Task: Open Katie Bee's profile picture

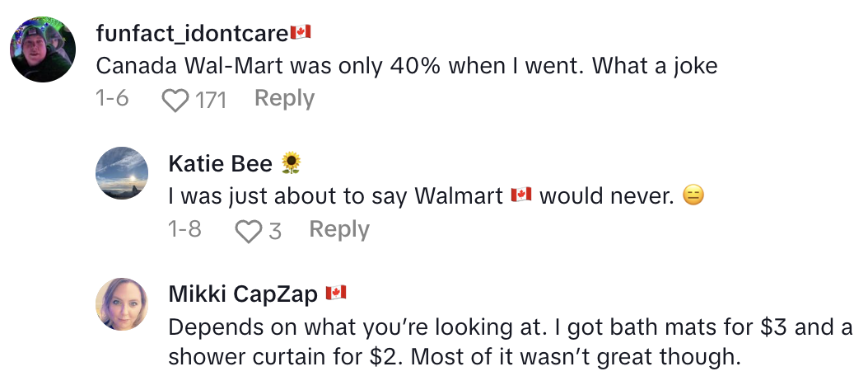Action: coord(122,172)
